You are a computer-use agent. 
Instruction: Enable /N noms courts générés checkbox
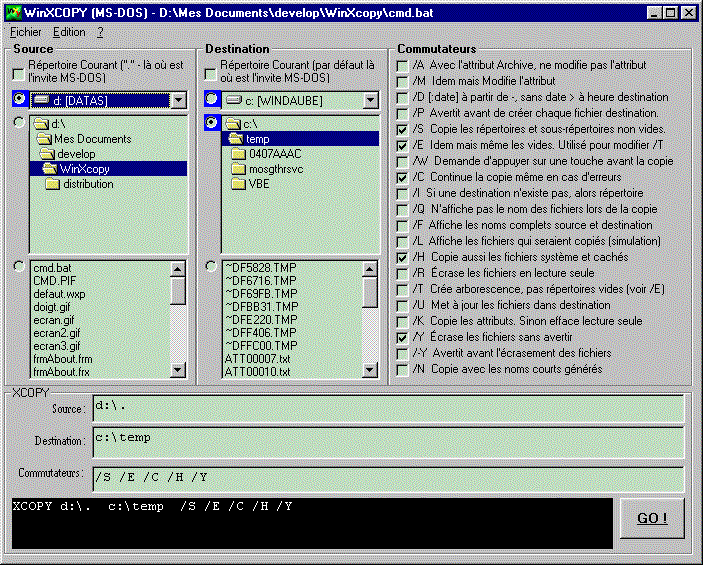402,370
